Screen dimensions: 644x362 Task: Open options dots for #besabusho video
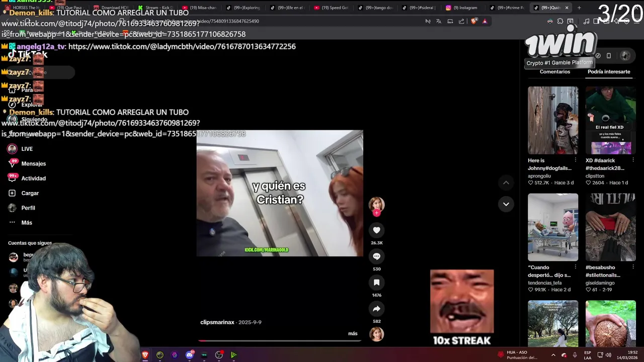click(x=633, y=267)
